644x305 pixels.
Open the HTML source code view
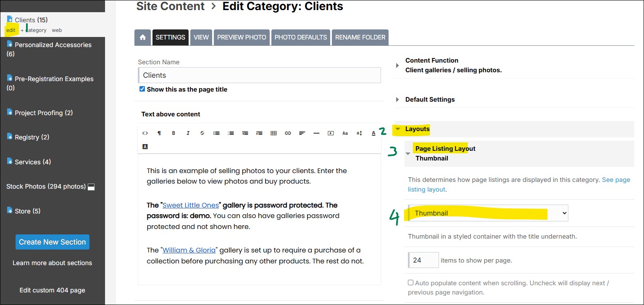[x=145, y=133]
